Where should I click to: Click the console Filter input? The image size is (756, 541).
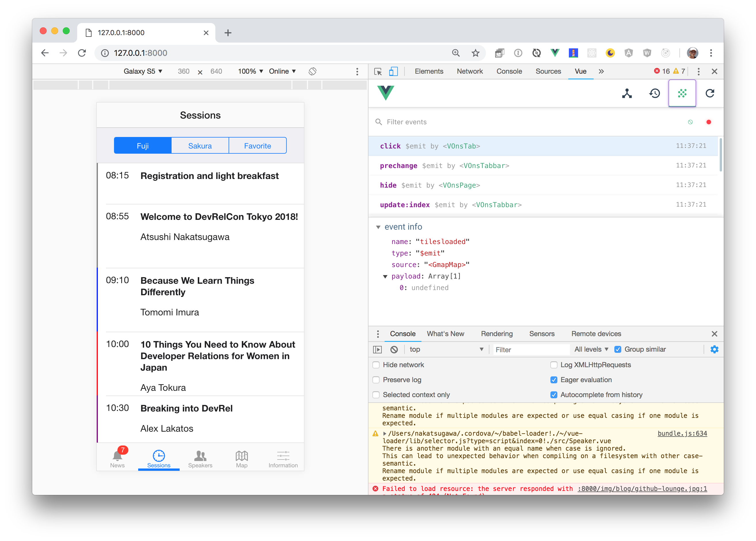(531, 349)
